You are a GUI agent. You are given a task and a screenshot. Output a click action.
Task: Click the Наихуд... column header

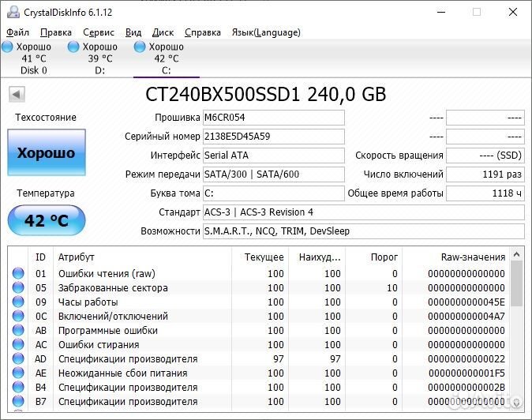tap(317, 257)
